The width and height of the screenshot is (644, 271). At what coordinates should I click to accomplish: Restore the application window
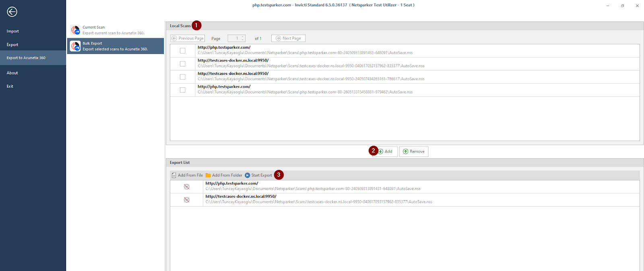point(622,6)
